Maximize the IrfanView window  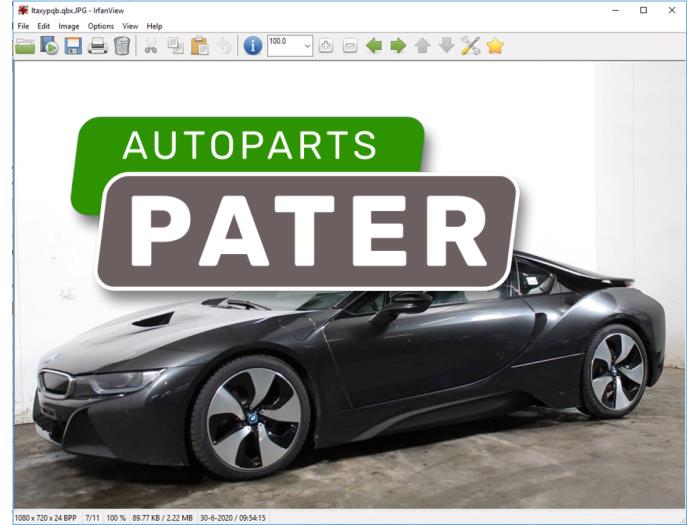(644, 10)
